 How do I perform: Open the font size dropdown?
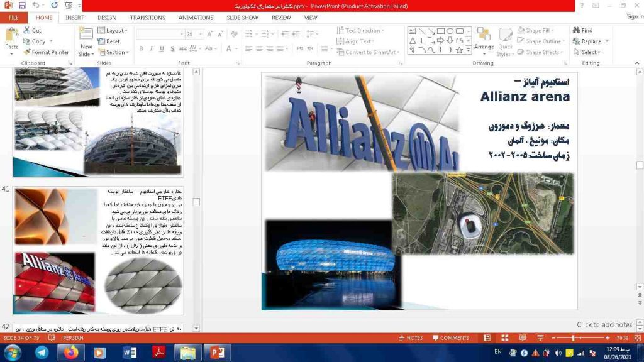[201, 34]
